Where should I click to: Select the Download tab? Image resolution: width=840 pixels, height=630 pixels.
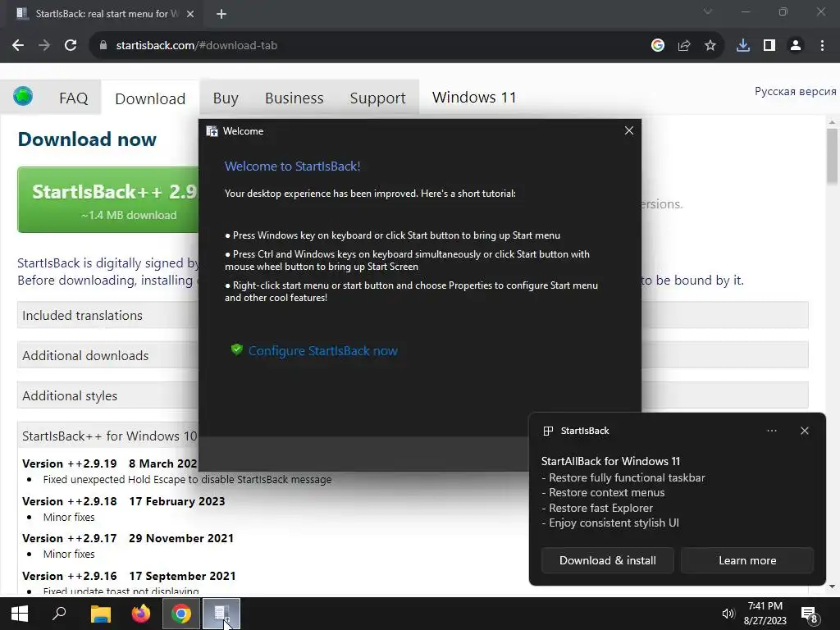pyautogui.click(x=150, y=98)
